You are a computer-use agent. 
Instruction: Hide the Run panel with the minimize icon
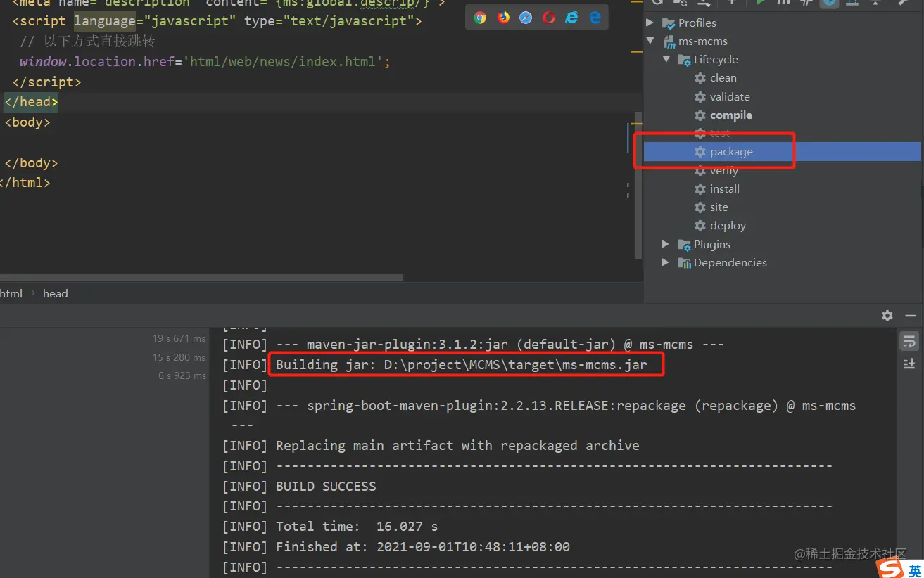(x=911, y=316)
